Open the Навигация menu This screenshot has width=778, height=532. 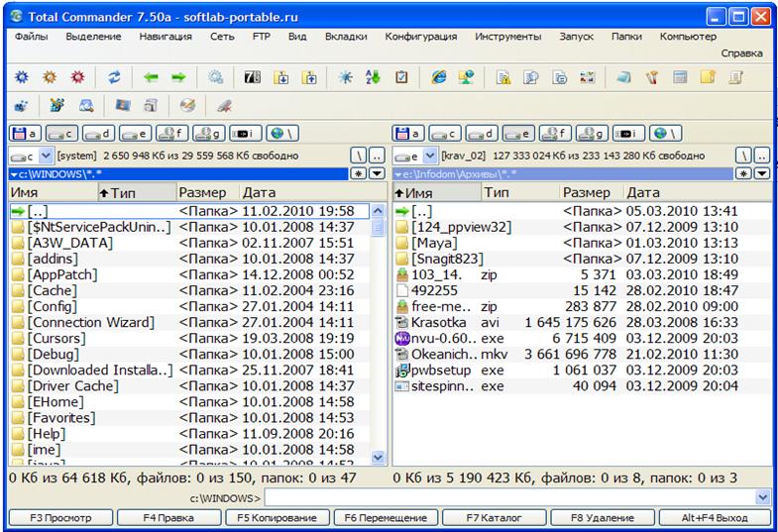[166, 37]
